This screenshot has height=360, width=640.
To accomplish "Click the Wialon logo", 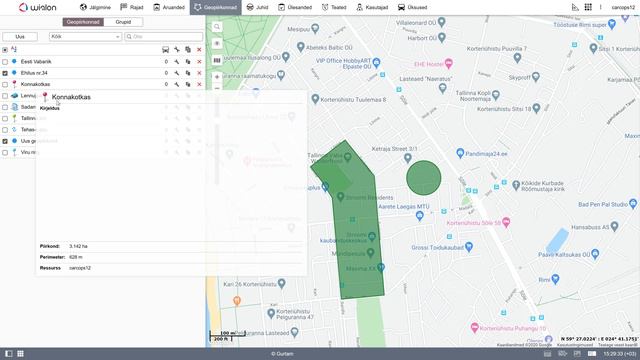I will click(37, 7).
